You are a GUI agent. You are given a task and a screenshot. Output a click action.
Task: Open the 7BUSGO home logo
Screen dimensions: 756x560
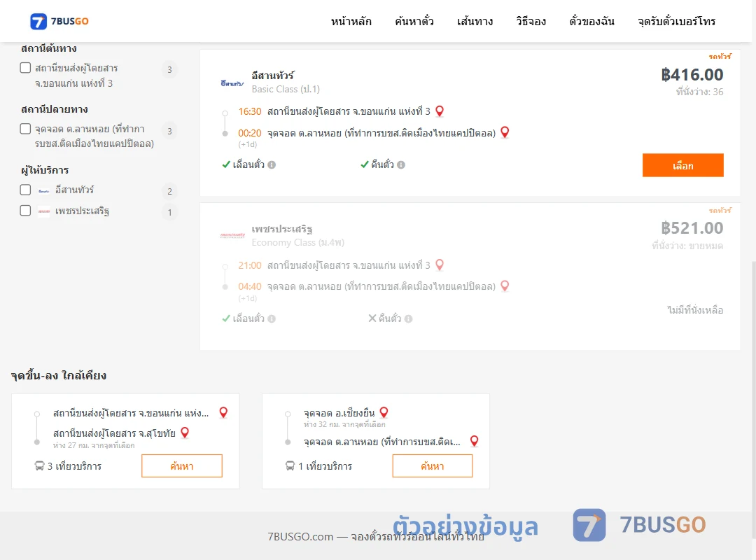(59, 21)
